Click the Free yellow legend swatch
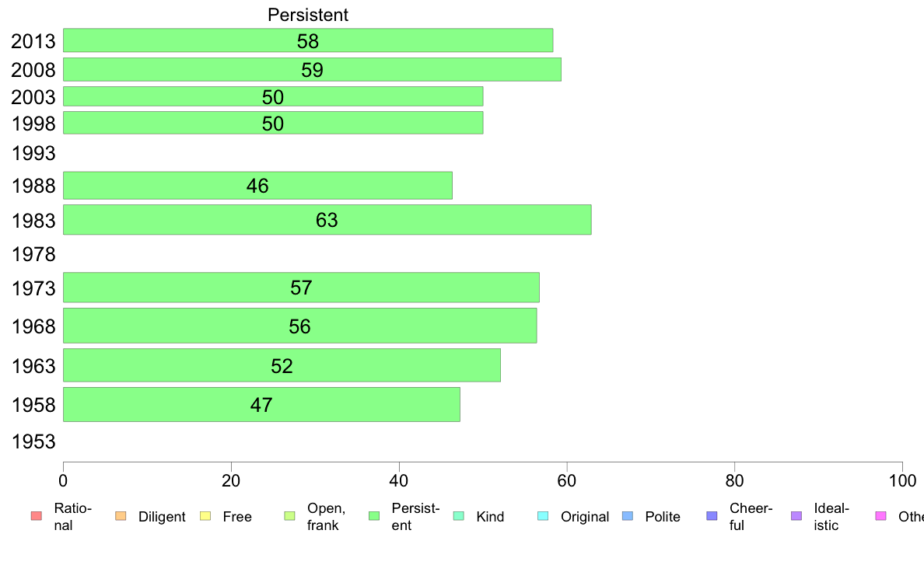 205,516
